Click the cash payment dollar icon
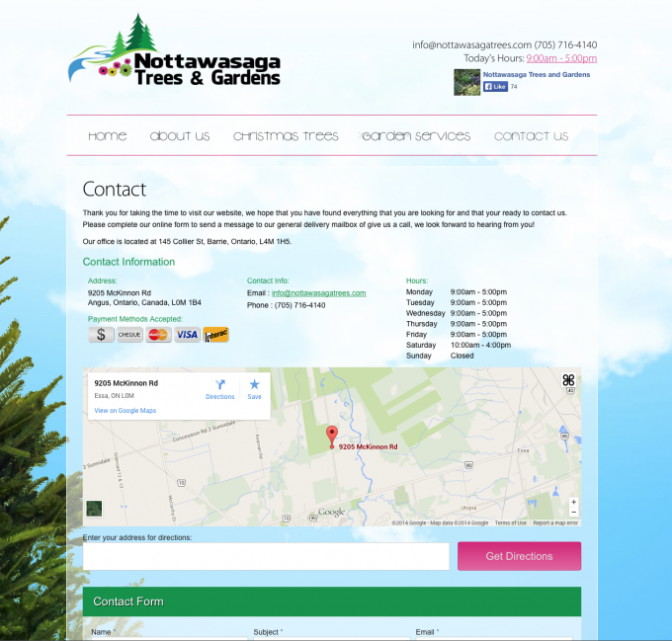The image size is (672, 641). coord(101,335)
